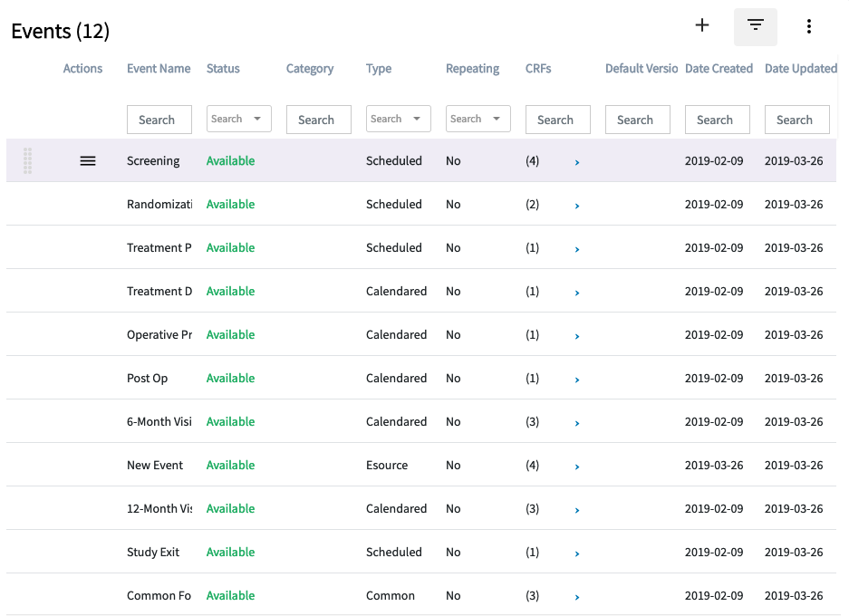Sort by the Event Name column header
Image resolution: width=849 pixels, height=616 pixels.
click(x=159, y=69)
